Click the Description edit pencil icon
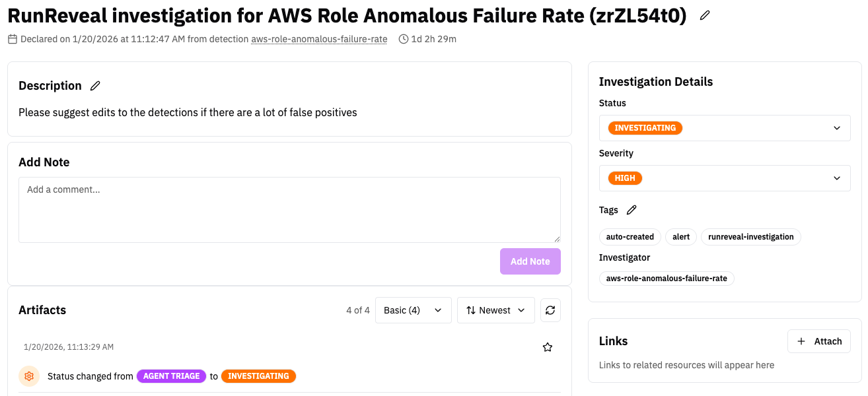The image size is (868, 396). 95,86
